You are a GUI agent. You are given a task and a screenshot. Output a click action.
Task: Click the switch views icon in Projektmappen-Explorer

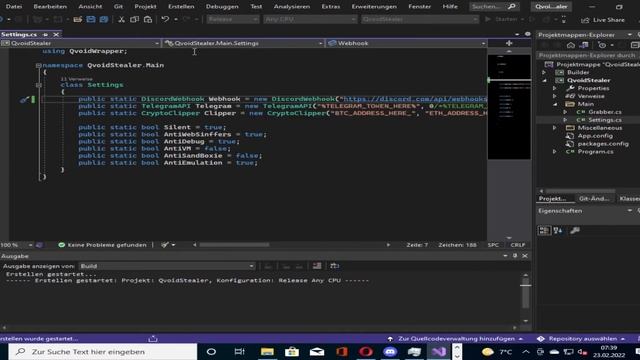click(x=584, y=45)
